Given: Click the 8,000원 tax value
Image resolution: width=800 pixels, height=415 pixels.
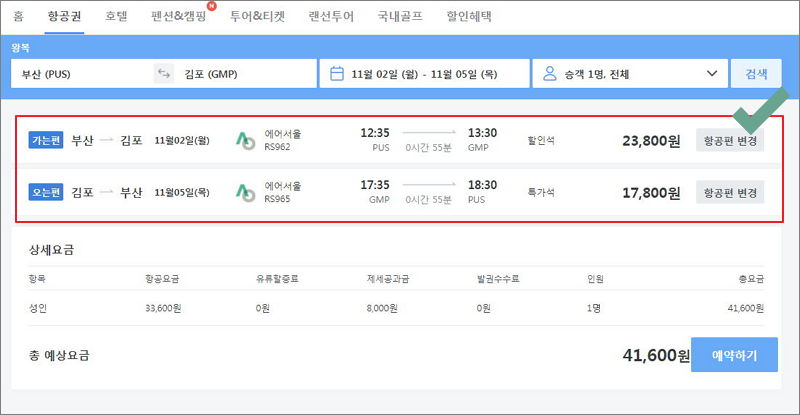Looking at the screenshot, I should tap(382, 308).
